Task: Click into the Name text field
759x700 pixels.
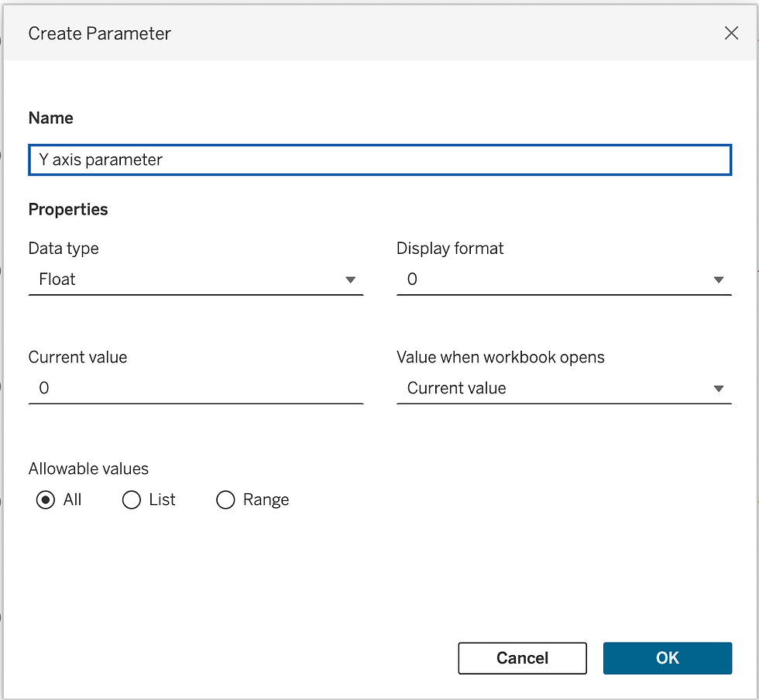Action: tap(379, 160)
